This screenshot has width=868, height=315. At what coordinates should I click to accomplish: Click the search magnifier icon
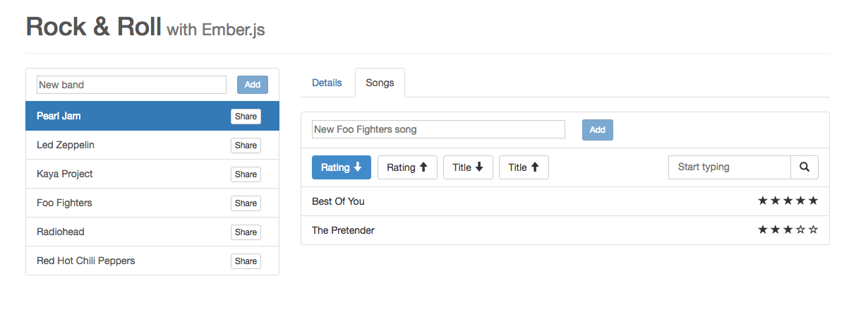tap(804, 167)
